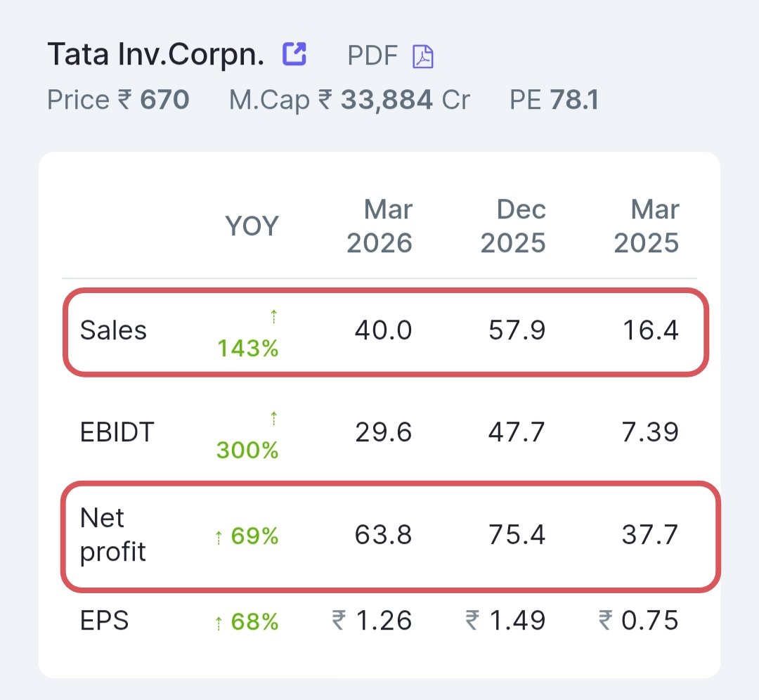Click the Sales value 57.9 for Dec 2025

pyautogui.click(x=517, y=330)
